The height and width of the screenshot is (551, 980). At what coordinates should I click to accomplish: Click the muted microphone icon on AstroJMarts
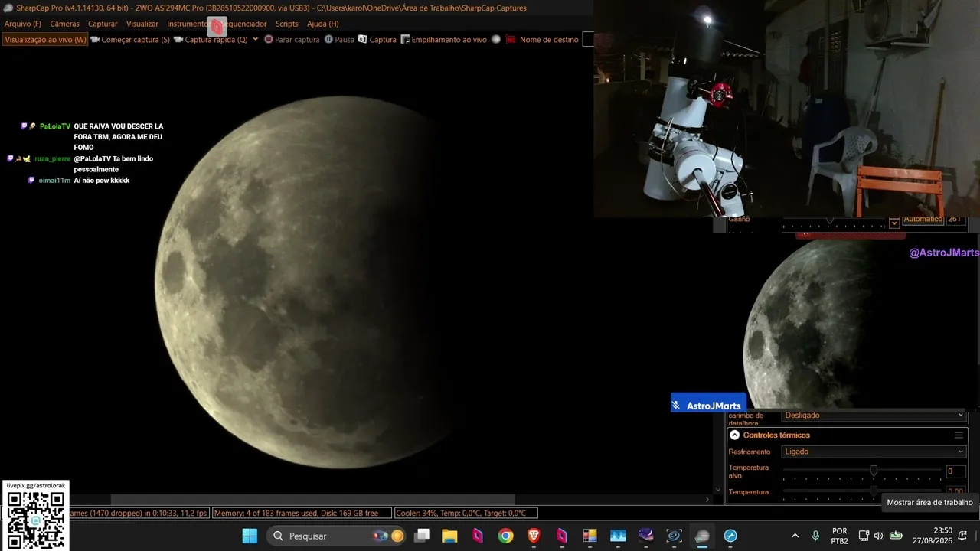(676, 406)
